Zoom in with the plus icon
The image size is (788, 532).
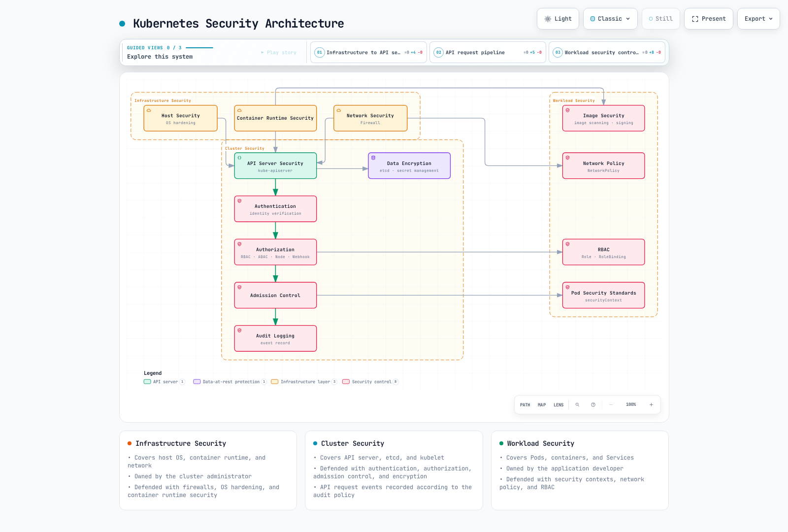(x=651, y=405)
